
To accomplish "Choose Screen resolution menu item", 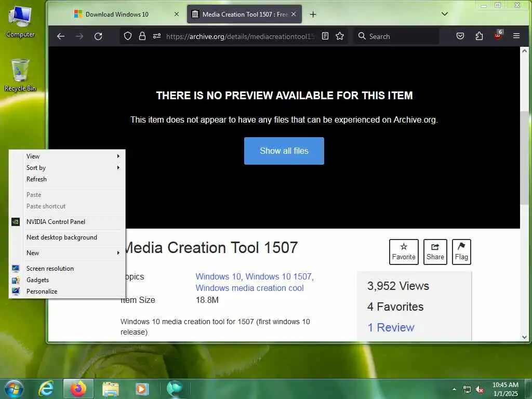I will [x=67, y=269].
